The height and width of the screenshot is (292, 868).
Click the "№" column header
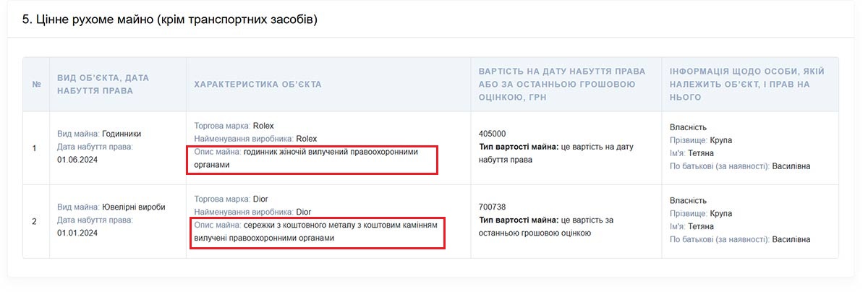[36, 85]
